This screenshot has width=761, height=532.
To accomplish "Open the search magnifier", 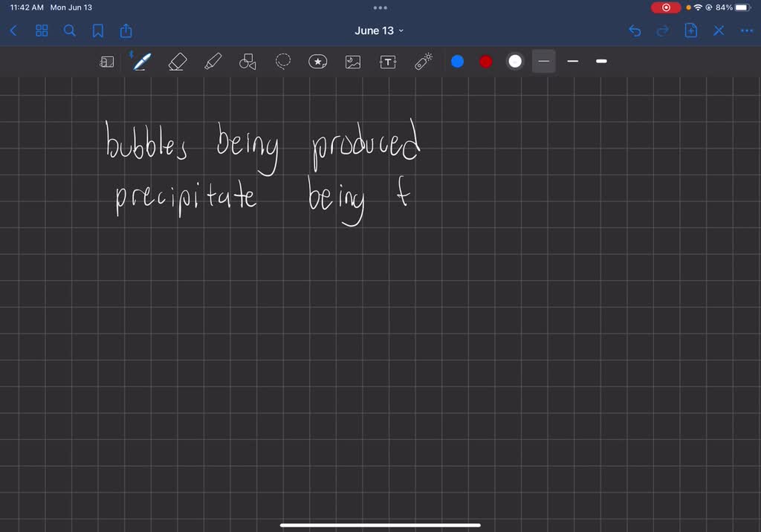I will [x=70, y=30].
